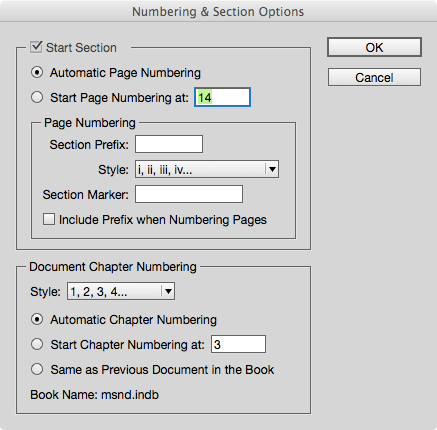Select Start Page Numbering at option

click(37, 97)
